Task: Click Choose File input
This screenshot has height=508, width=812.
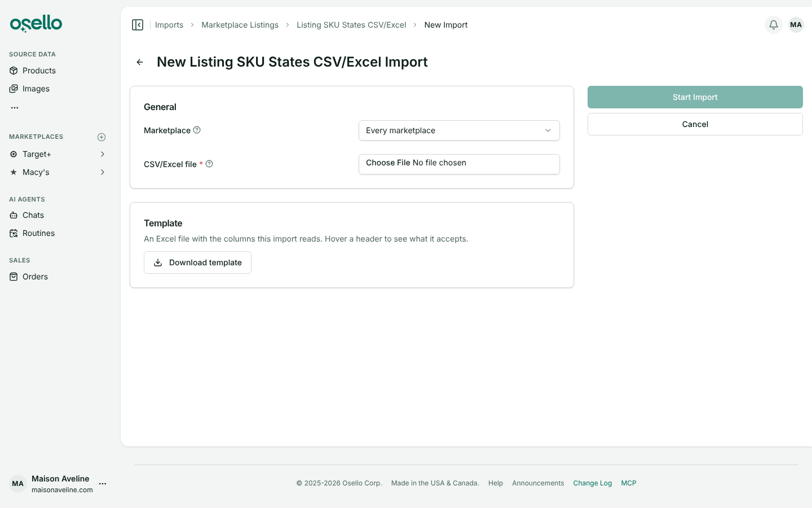Action: (459, 164)
